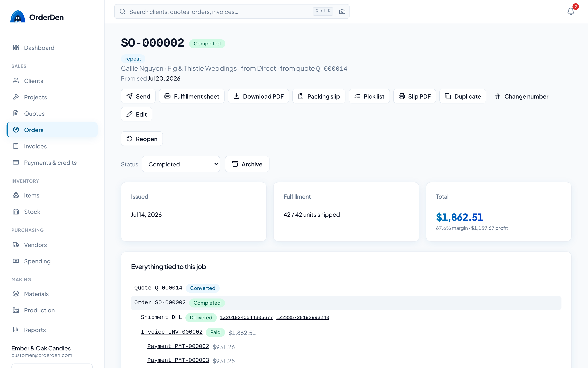The image size is (588, 368).
Task: Open Payments & credits page
Action: [x=52, y=162]
